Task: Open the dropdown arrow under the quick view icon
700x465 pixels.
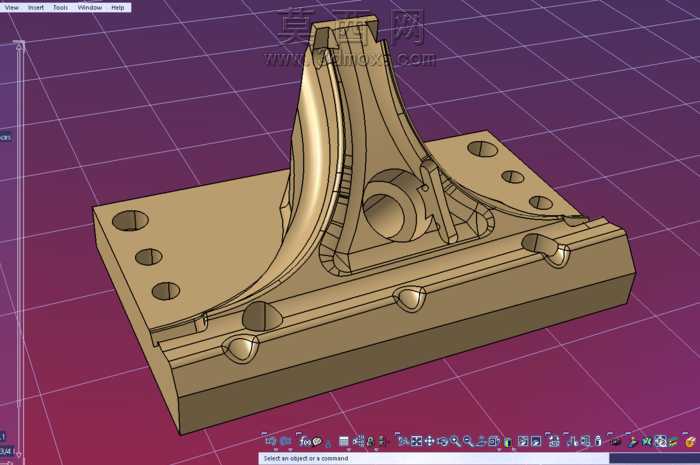Action: (x=499, y=450)
